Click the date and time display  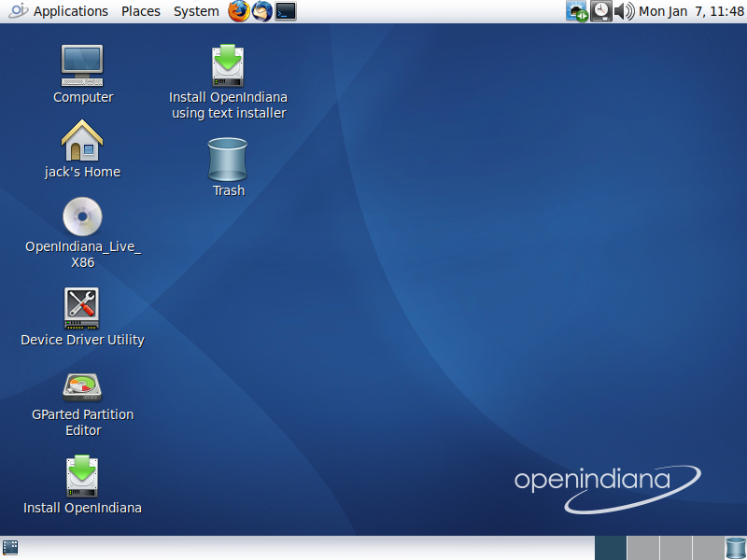(689, 11)
